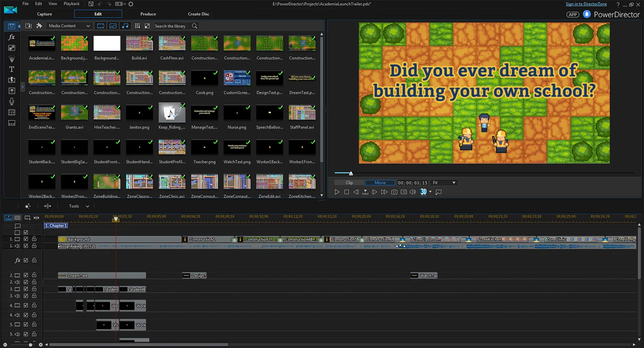The height and width of the screenshot is (348, 644).
Task: Open the Edit menu in menu bar
Action: pos(39,4)
